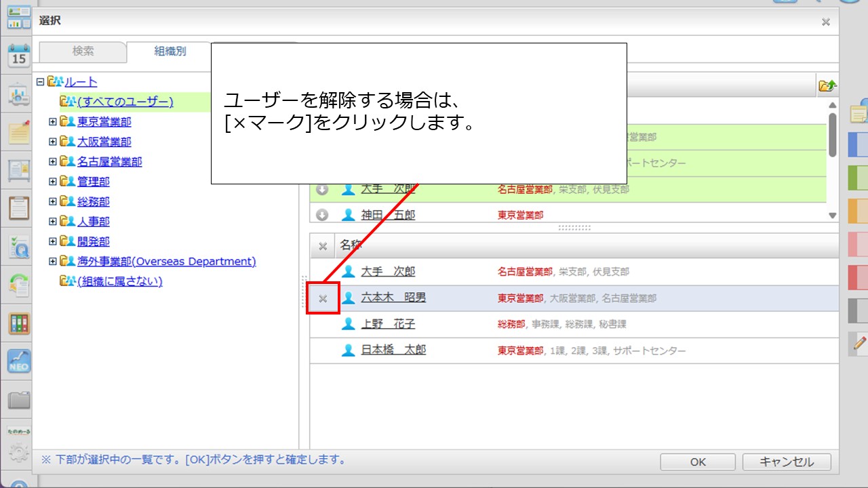Select (組織に属さない) in the tree
Viewport: 868px width, 488px height.
pyautogui.click(x=120, y=281)
